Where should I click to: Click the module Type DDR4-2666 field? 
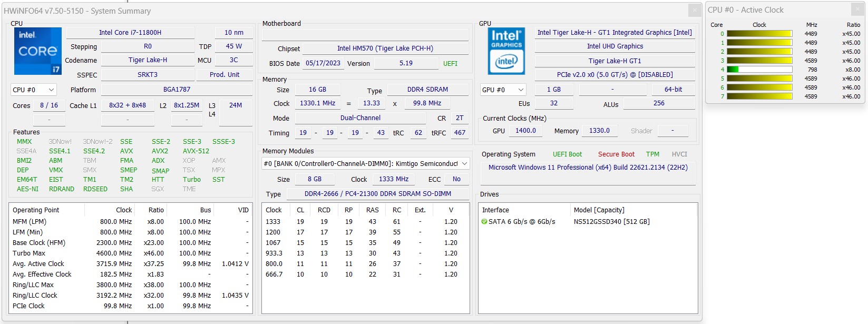377,194
